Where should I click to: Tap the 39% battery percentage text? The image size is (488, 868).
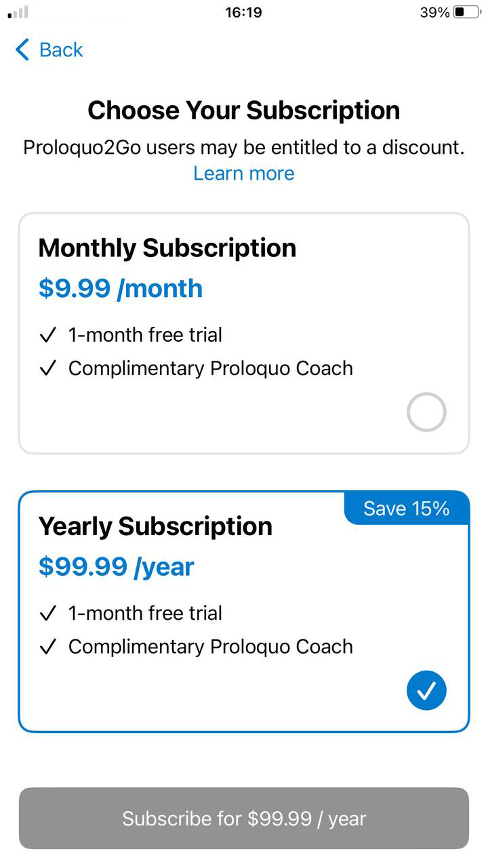pyautogui.click(x=434, y=12)
